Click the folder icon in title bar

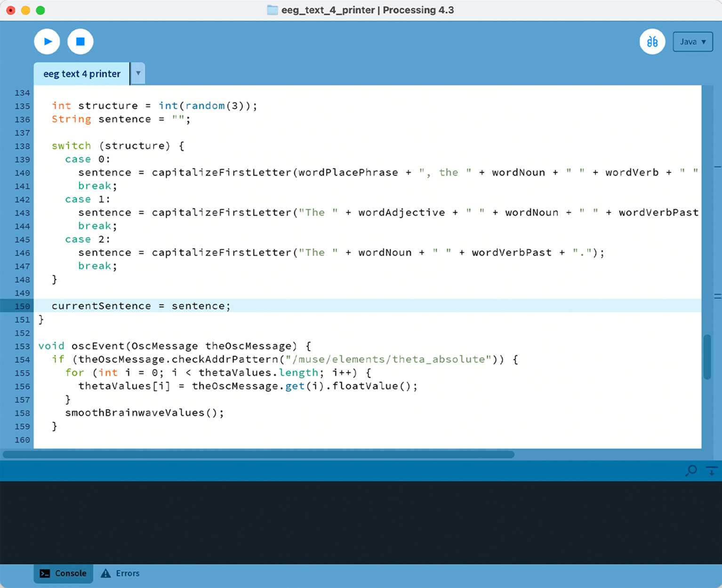point(272,10)
